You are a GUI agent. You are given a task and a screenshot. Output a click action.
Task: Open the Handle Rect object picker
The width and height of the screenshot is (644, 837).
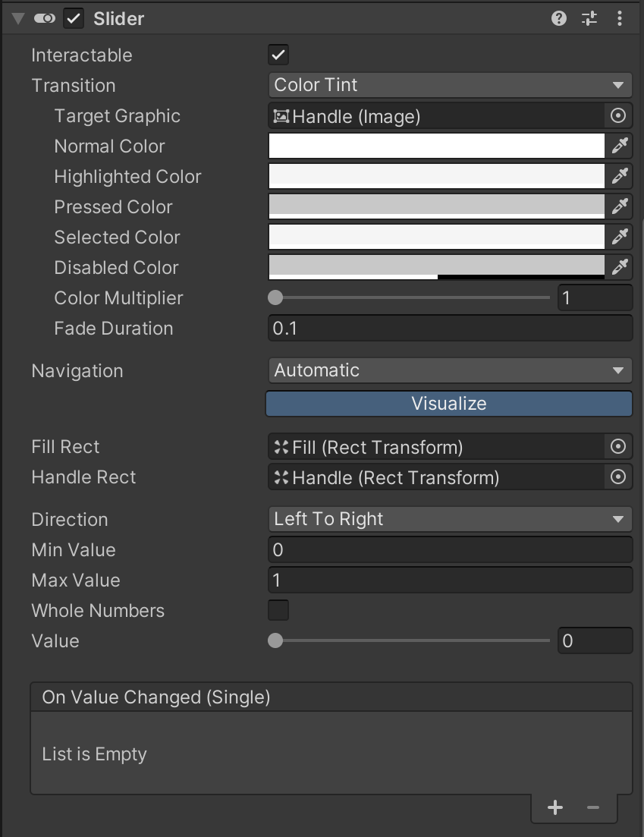click(618, 477)
